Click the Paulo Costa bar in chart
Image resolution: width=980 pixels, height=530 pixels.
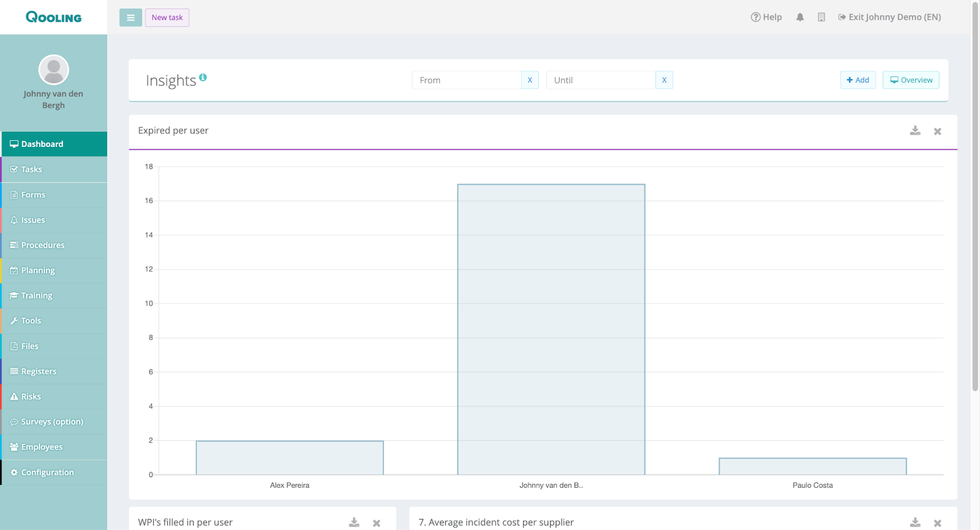(x=813, y=466)
